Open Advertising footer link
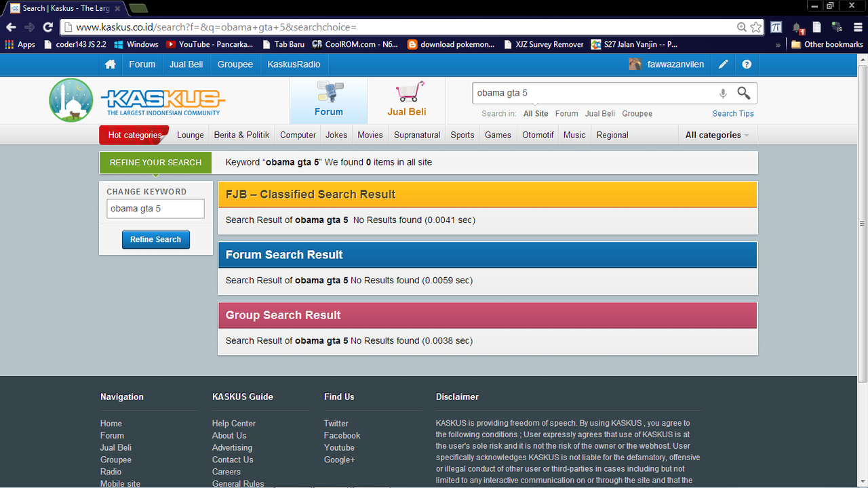Image resolution: width=868 pixels, height=488 pixels. pyautogui.click(x=232, y=448)
